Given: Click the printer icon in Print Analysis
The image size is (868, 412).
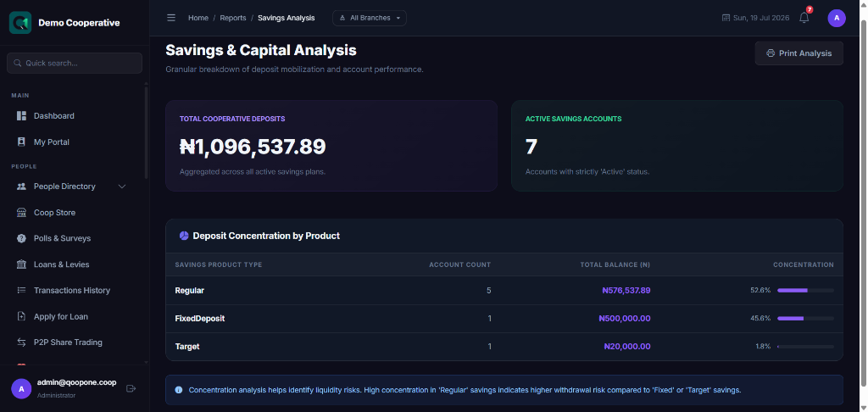Looking at the screenshot, I should (x=770, y=53).
